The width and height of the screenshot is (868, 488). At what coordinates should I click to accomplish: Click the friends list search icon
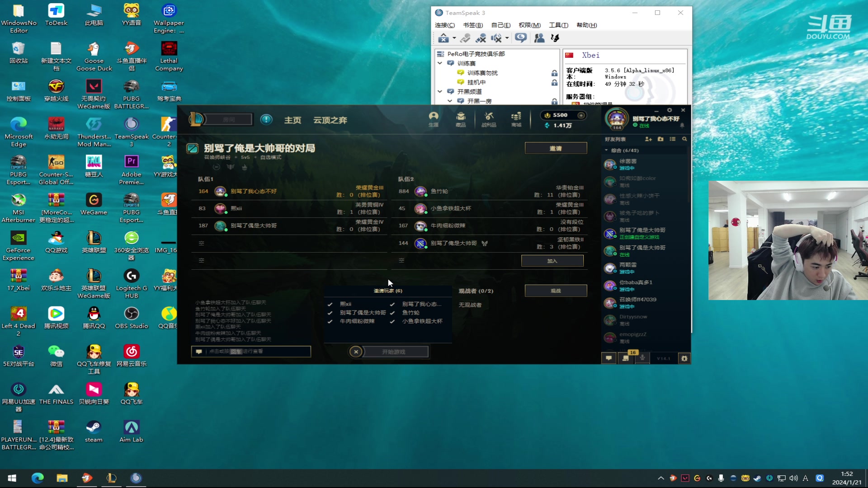click(684, 139)
